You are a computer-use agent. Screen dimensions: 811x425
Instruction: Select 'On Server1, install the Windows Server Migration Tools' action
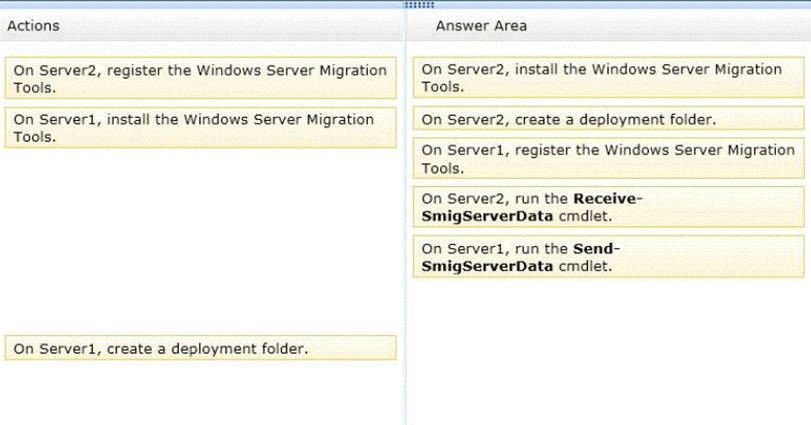(200, 127)
